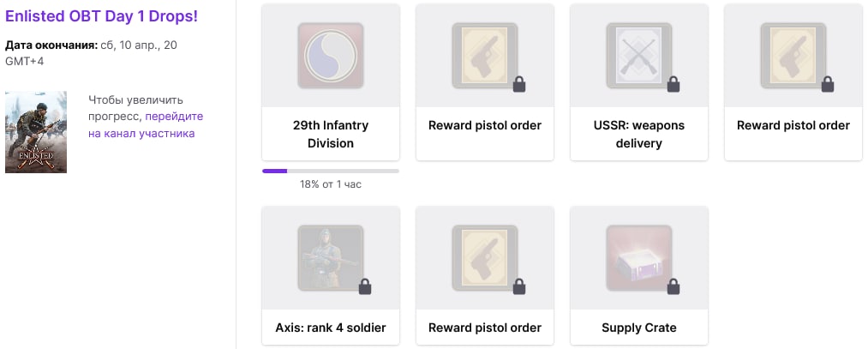Follow the 'перейдите на канал участника' link
Image resolution: width=868 pixels, height=349 pixels.
pyautogui.click(x=146, y=124)
